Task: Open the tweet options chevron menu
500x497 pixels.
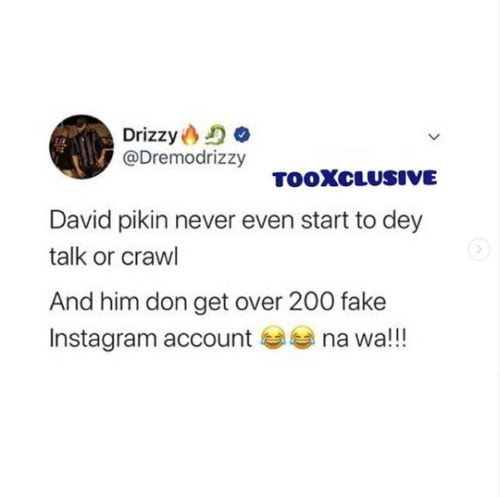Action: coord(434,136)
